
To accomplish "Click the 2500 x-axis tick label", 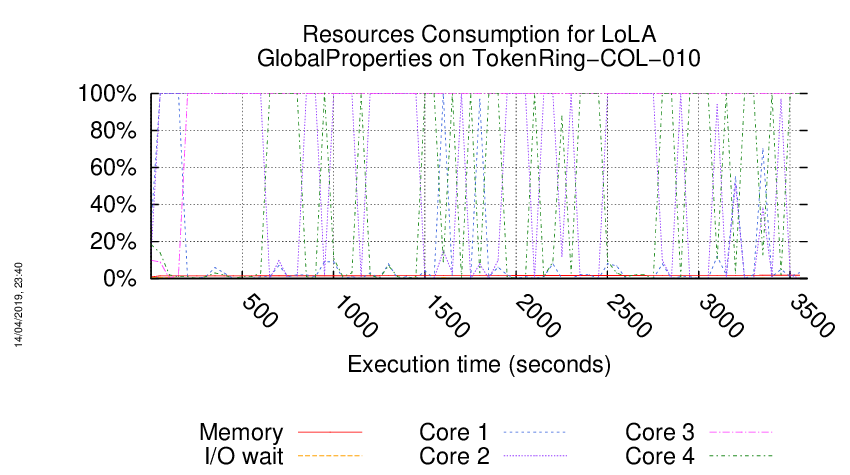I will pos(630,316).
